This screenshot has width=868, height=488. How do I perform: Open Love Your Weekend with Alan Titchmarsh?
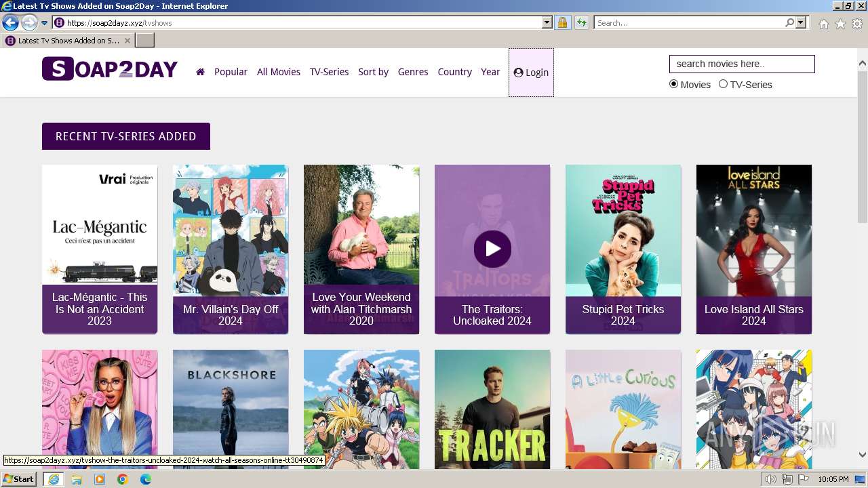coord(361,249)
